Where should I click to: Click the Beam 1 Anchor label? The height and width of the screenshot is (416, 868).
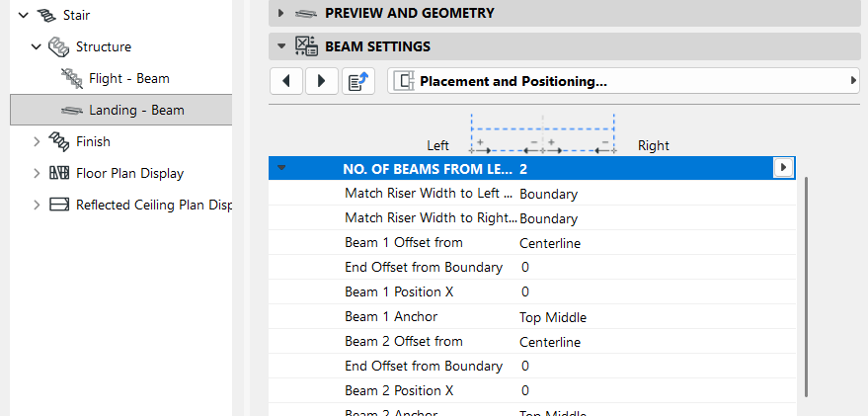391,317
